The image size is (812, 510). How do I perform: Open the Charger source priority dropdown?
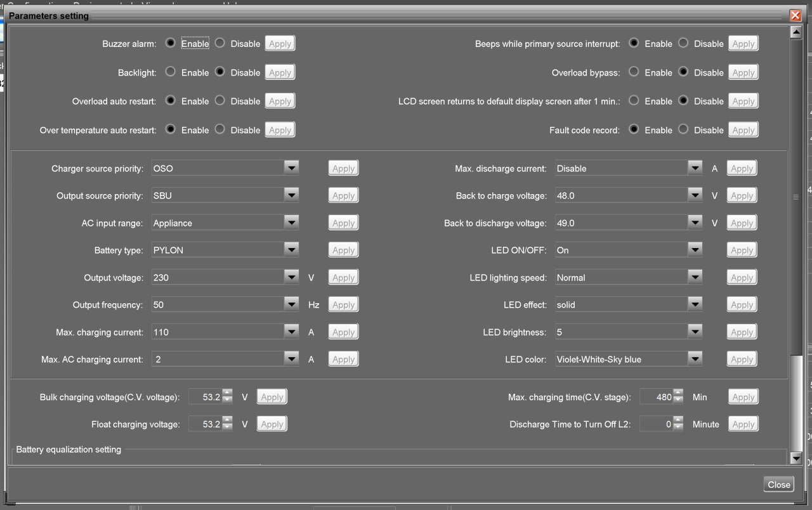pyautogui.click(x=291, y=168)
